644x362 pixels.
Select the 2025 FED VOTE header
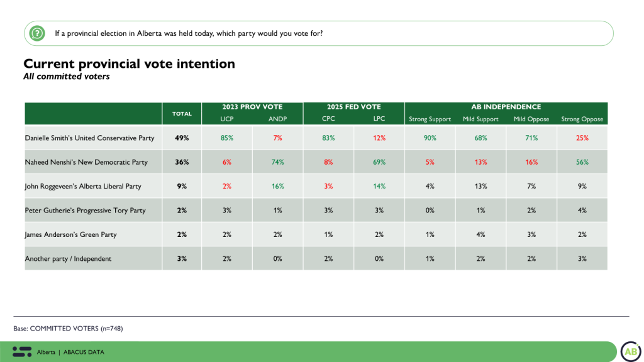[353, 107]
